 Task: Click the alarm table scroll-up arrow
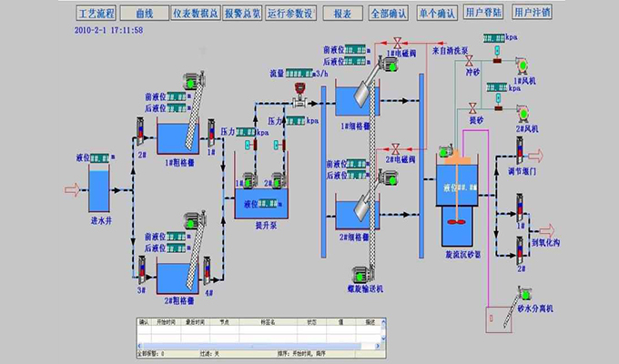click(x=383, y=322)
